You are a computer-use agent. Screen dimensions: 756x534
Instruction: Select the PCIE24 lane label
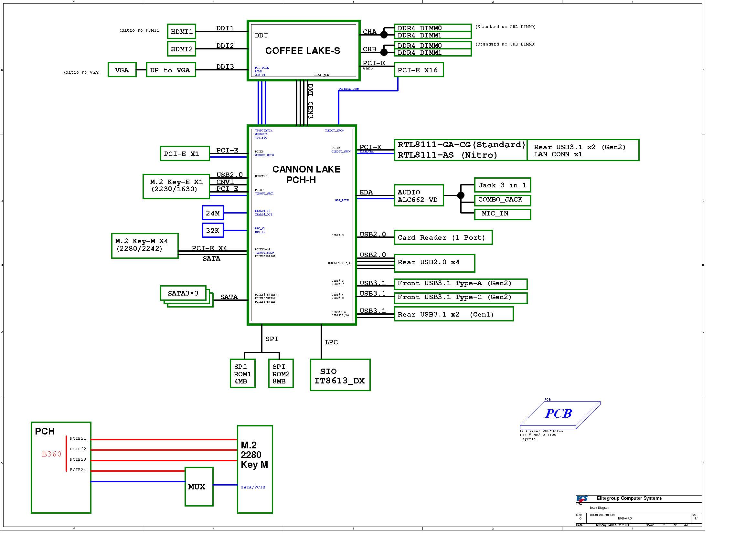point(78,470)
